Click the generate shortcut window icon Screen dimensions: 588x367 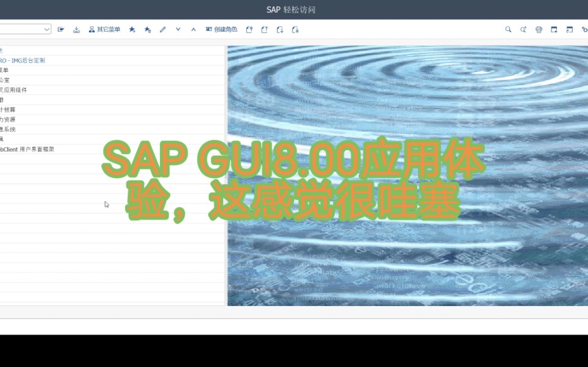pyautogui.click(x=569, y=29)
